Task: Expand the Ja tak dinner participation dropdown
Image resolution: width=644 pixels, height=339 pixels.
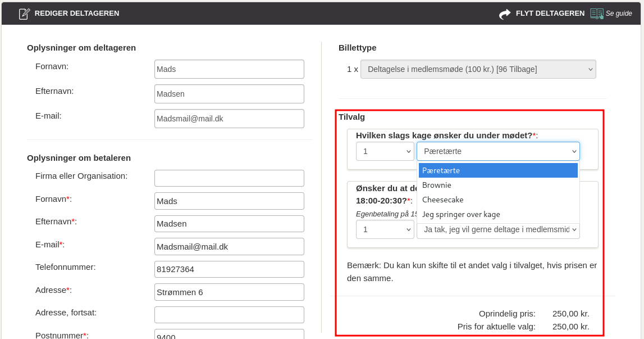Action: click(497, 230)
